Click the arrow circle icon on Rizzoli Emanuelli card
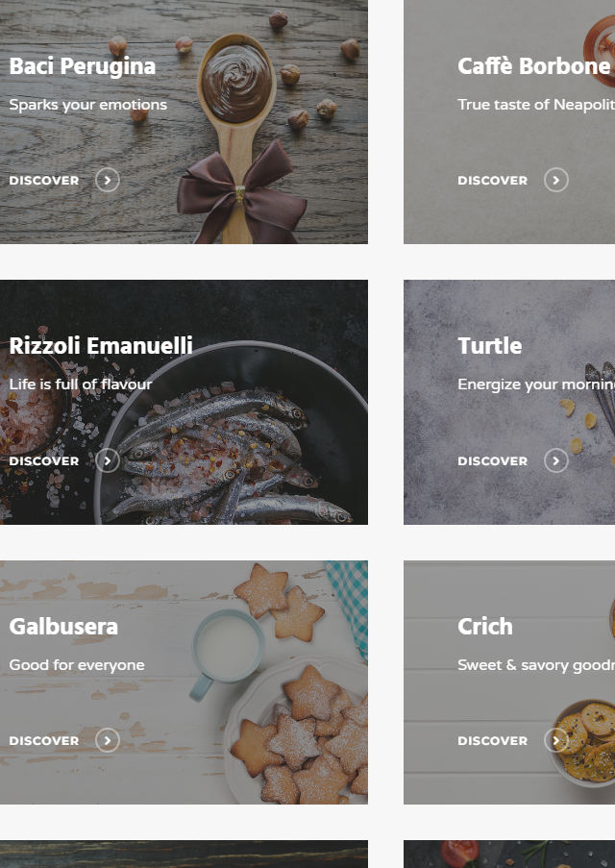This screenshot has height=868, width=615. pyautogui.click(x=108, y=460)
